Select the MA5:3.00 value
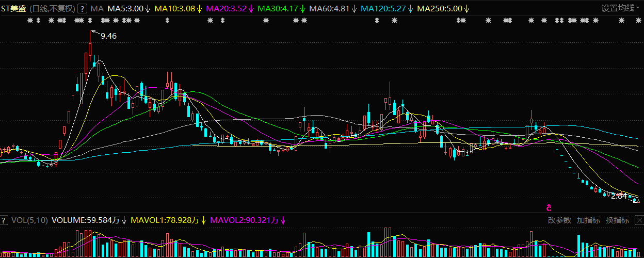 [x=125, y=9]
